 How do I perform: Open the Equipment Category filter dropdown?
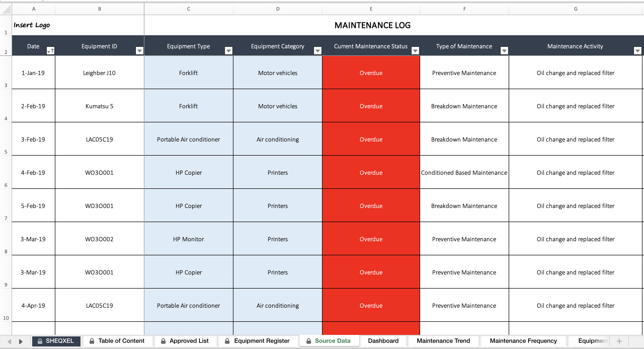[318, 51]
